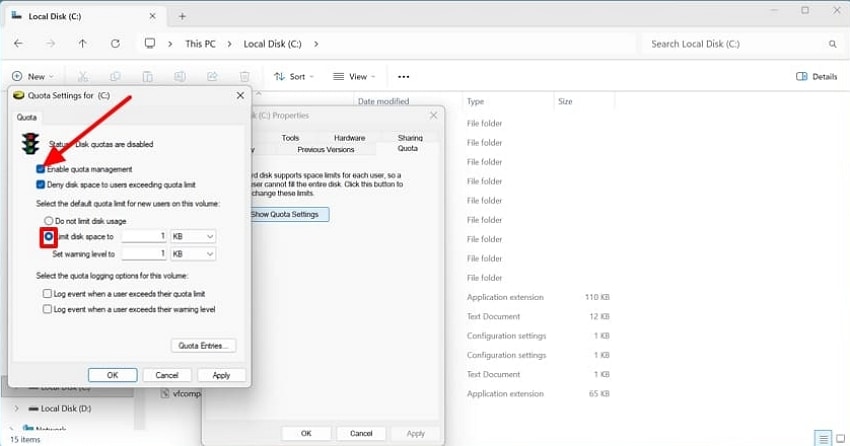The width and height of the screenshot is (850, 446).
Task: Click This PC in the breadcrumb
Action: pos(200,44)
